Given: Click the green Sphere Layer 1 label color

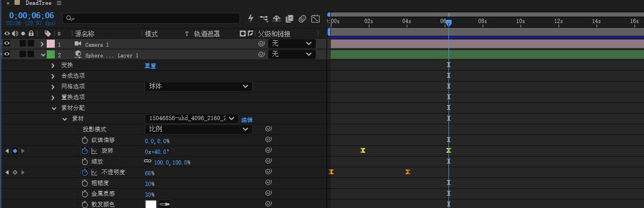Looking at the screenshot, I should (x=50, y=54).
